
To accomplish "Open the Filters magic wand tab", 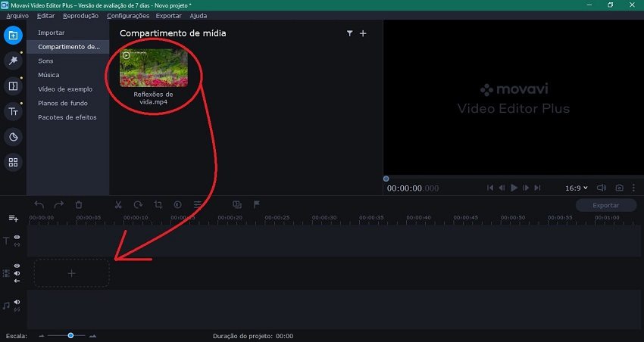I will coord(13,61).
